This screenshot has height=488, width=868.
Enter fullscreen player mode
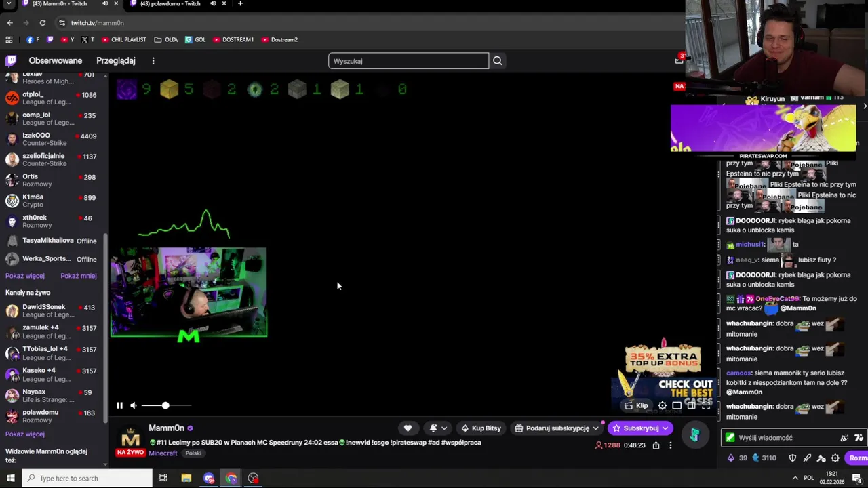[x=706, y=405]
